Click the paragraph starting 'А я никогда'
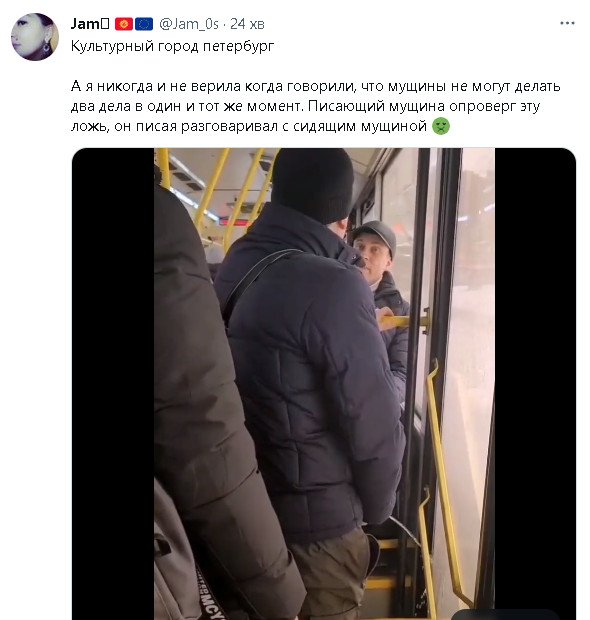The image size is (590, 620). point(315,106)
